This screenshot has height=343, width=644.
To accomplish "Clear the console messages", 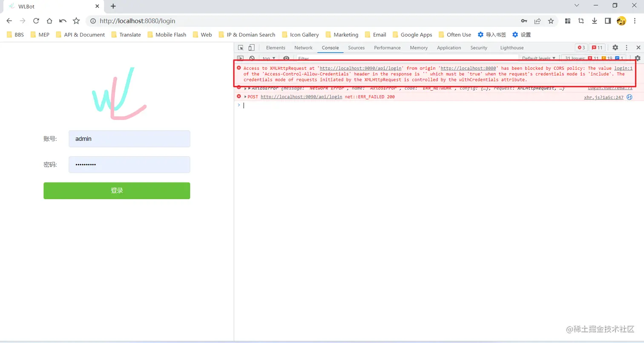I will click(x=252, y=58).
